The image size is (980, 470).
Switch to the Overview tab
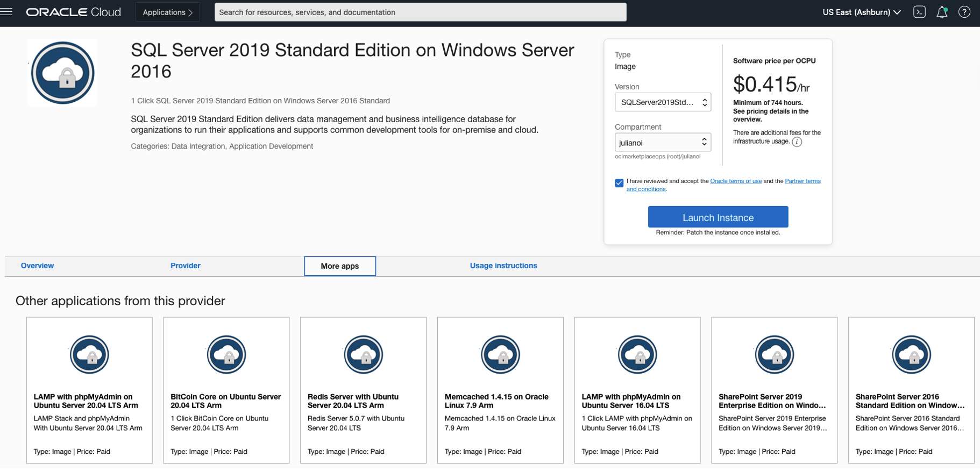(37, 265)
